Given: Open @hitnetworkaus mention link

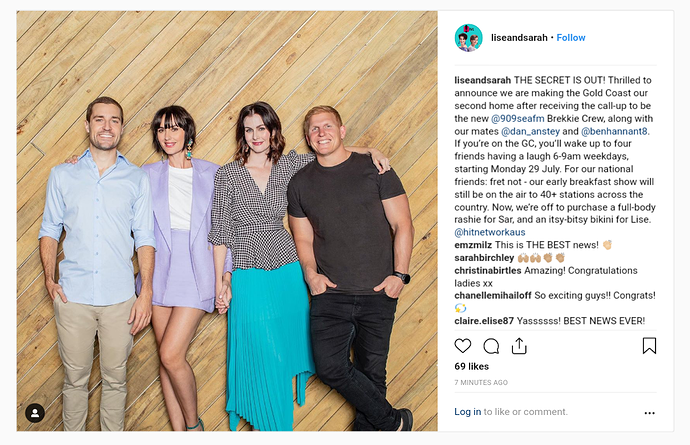Looking at the screenshot, I should [x=490, y=232].
